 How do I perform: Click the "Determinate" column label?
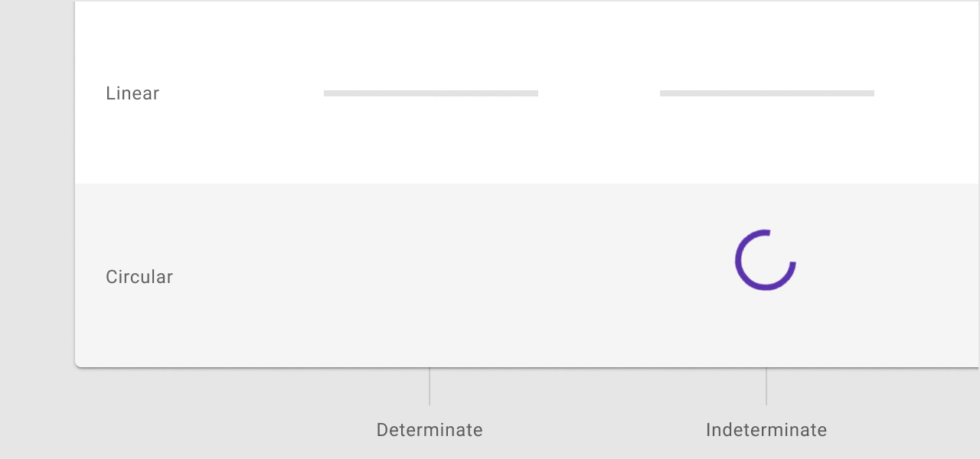coord(430,430)
